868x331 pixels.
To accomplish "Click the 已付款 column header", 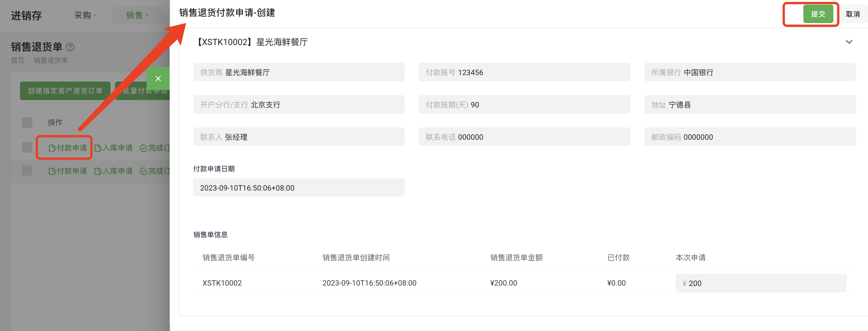I will tap(618, 258).
